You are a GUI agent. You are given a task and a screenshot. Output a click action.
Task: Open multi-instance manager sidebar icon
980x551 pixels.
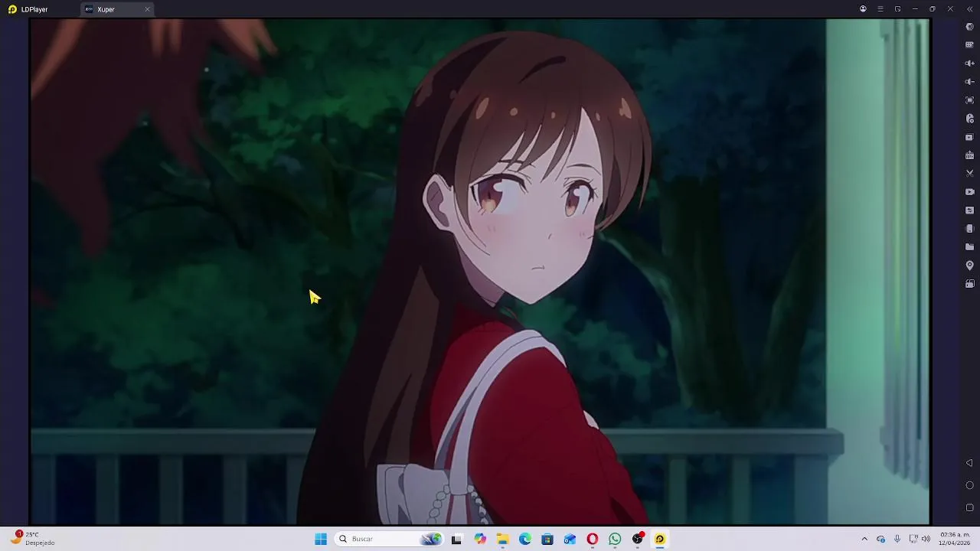pos(969,137)
